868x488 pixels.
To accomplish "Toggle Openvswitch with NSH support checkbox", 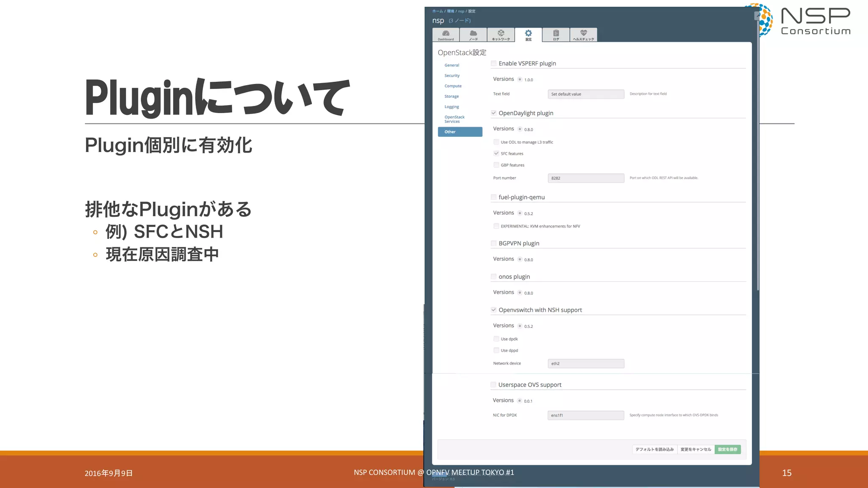I will coord(494,310).
